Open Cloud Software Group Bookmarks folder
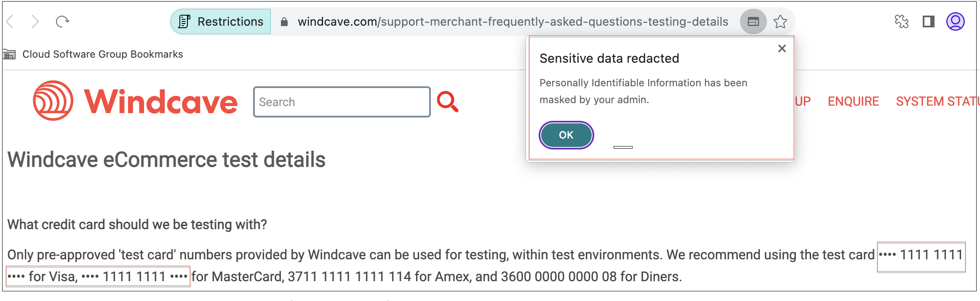This screenshot has width=980, height=301. (x=93, y=54)
